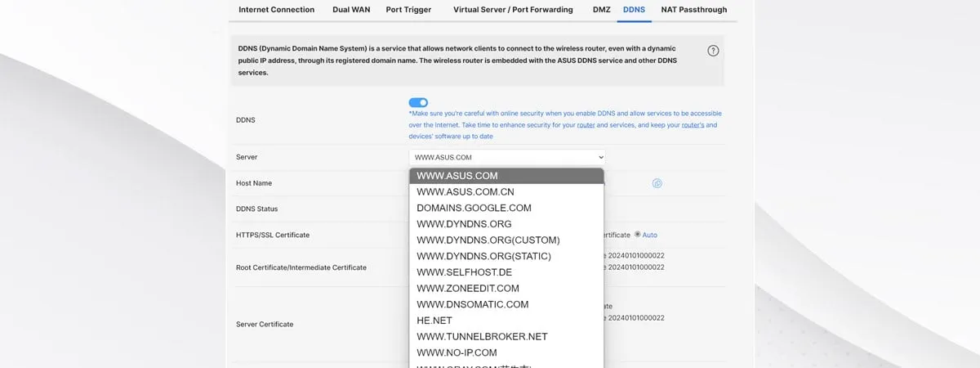The image size is (980, 368).
Task: Open the Internet Connection tab
Action: tap(276, 10)
